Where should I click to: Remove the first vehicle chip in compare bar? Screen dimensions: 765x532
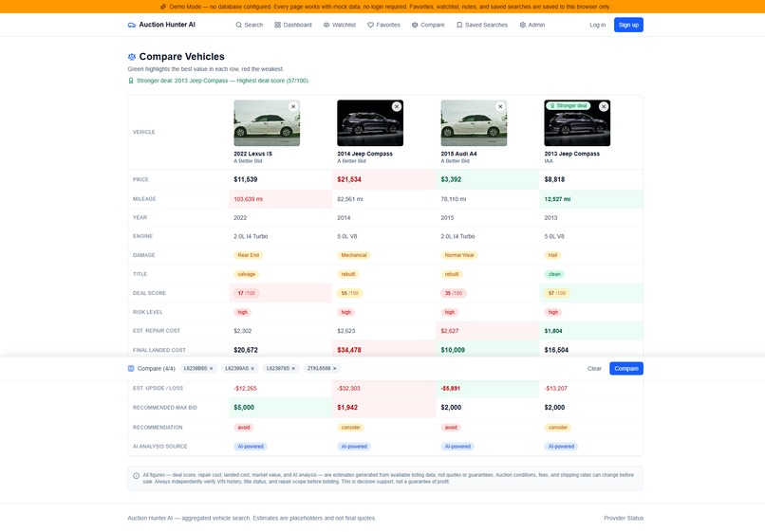point(212,369)
